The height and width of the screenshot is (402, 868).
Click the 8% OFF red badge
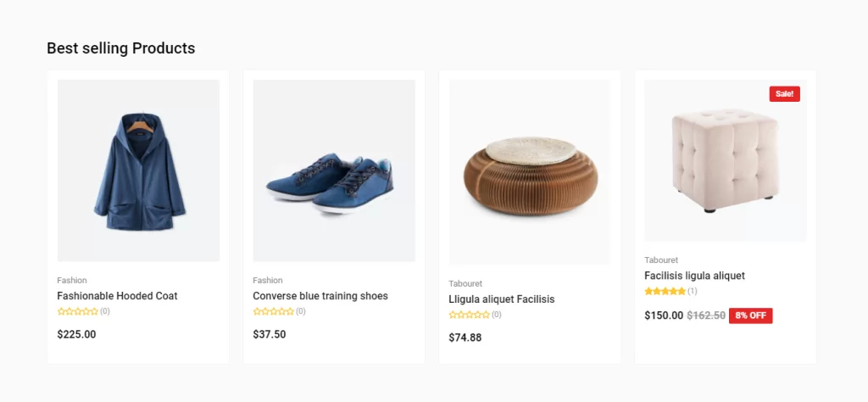pyautogui.click(x=751, y=315)
